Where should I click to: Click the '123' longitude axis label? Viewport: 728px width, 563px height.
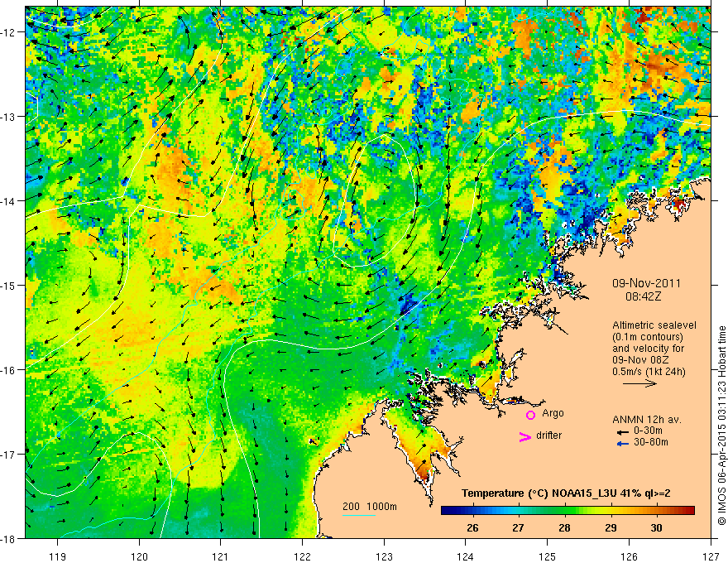(384, 556)
